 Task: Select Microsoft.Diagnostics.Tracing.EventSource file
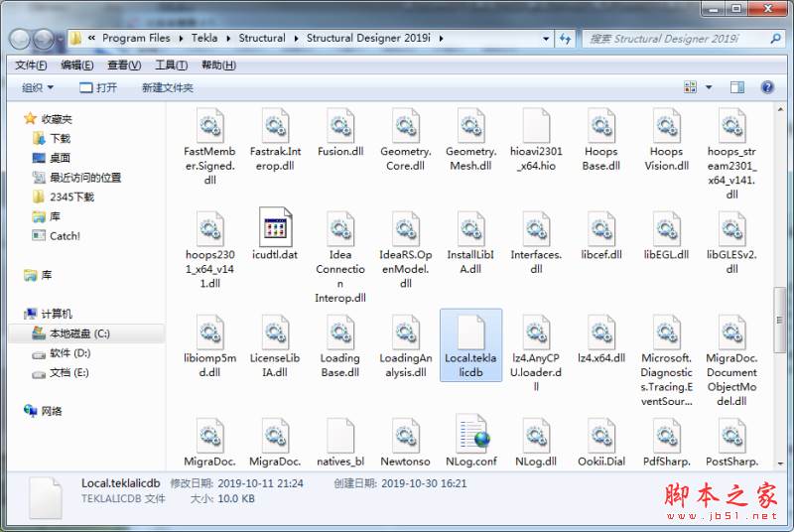[x=666, y=360]
